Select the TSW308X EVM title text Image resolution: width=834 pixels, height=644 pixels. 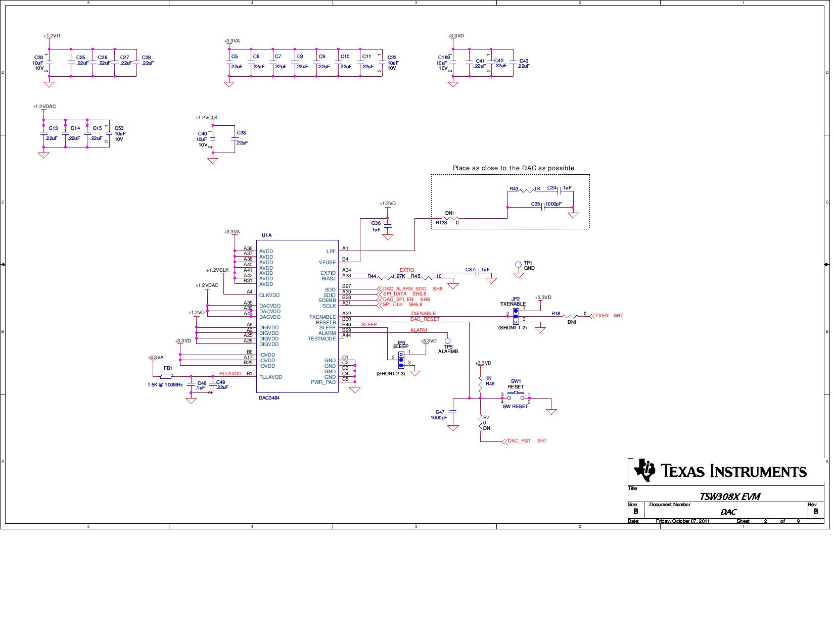[x=729, y=496]
